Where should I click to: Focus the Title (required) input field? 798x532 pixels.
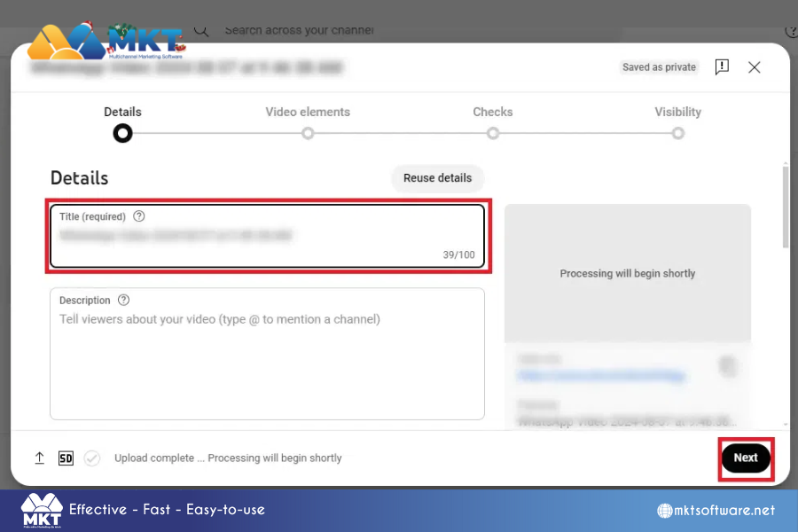point(267,236)
